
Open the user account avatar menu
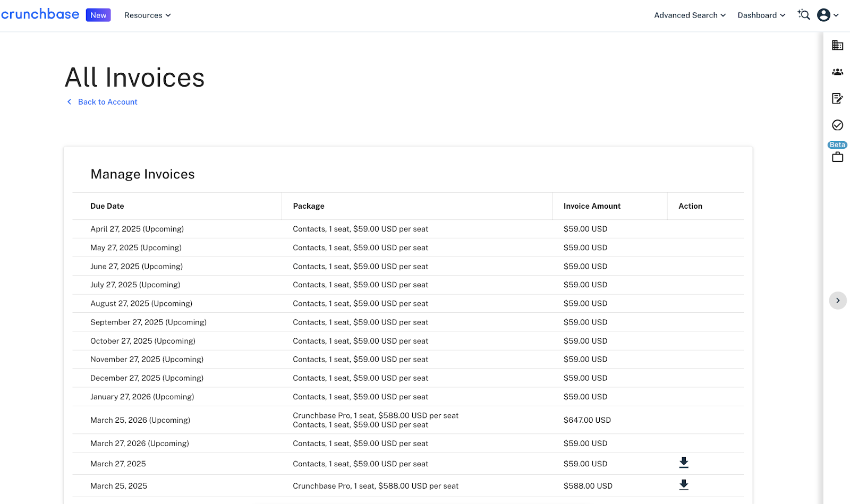828,15
